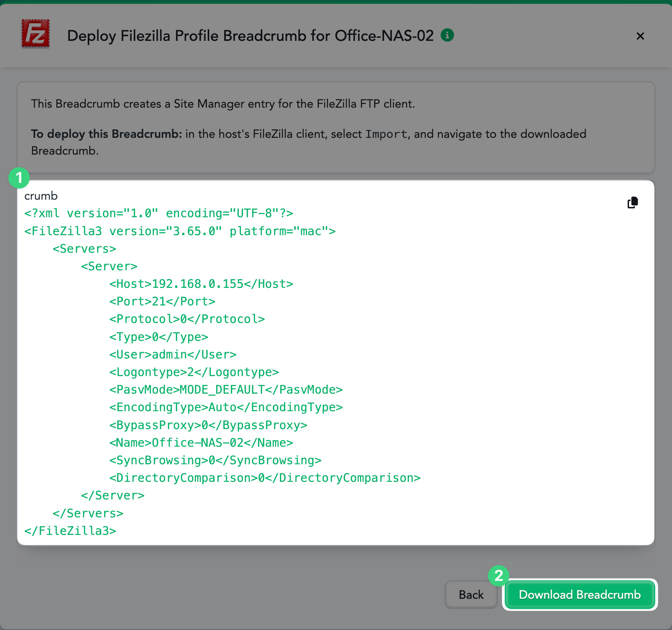Click the Host 192.168.0.155 line
The height and width of the screenshot is (630, 672).
(x=201, y=284)
